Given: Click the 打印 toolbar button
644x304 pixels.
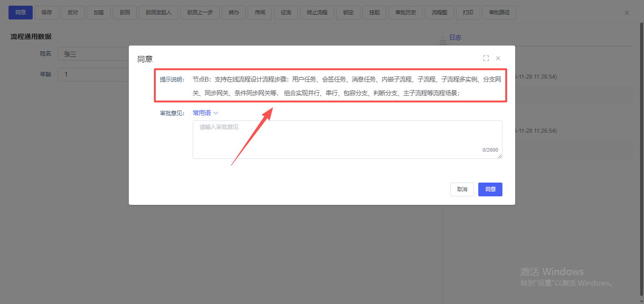Looking at the screenshot, I should [x=468, y=12].
